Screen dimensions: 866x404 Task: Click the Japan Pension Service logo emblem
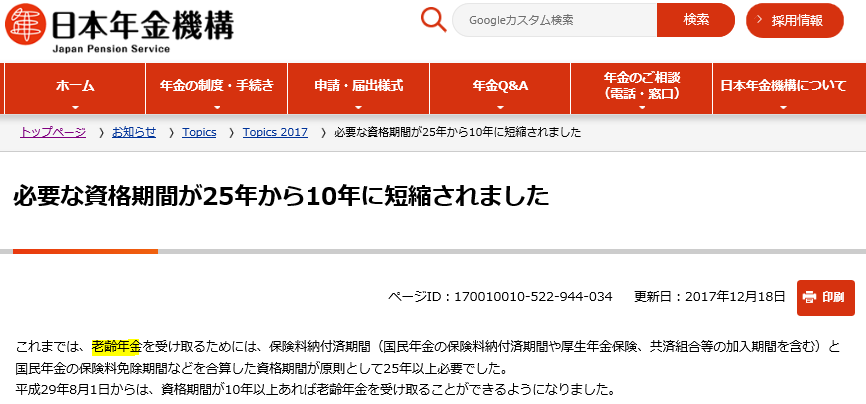(24, 25)
